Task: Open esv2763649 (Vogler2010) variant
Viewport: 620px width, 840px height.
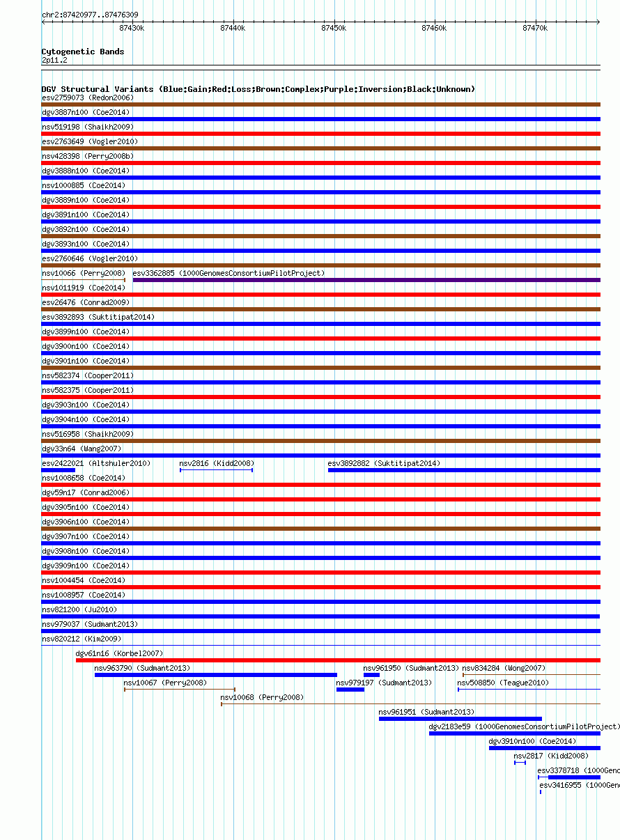Action: pyautogui.click(x=90, y=141)
